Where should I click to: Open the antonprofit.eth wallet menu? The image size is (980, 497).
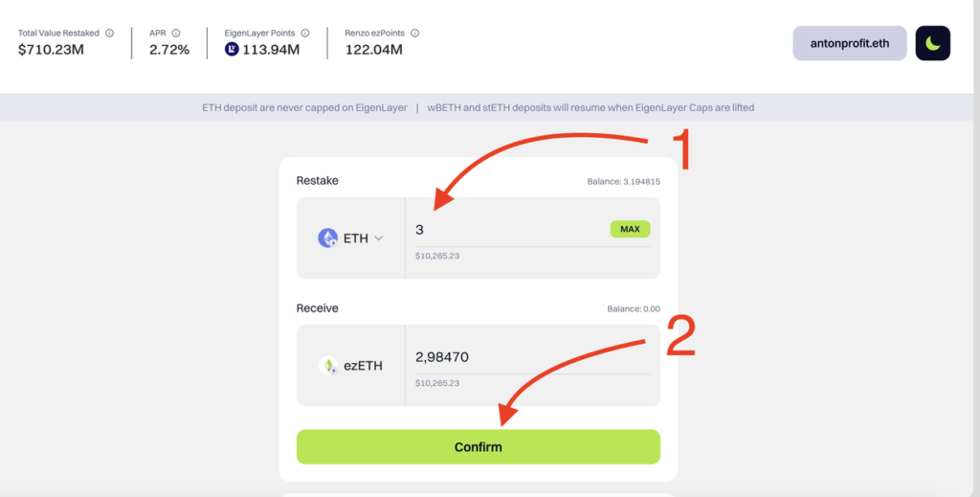(849, 43)
